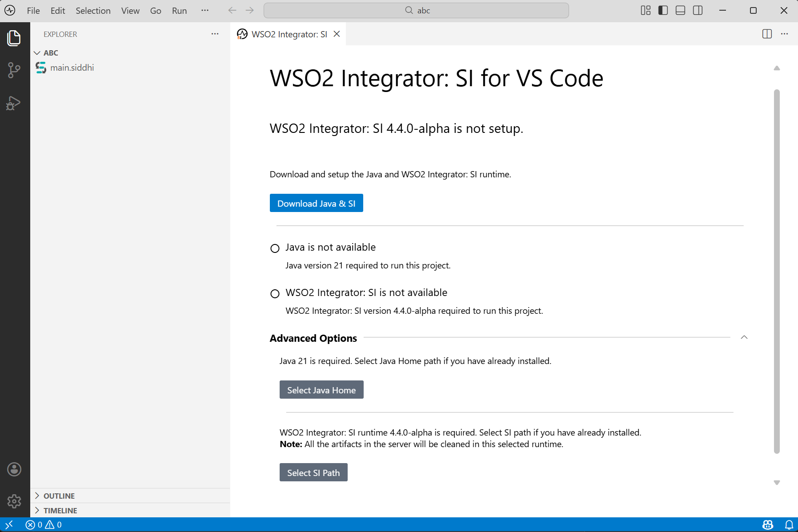The width and height of the screenshot is (798, 532).
Task: Open the Go menu
Action: pyautogui.click(x=156, y=11)
